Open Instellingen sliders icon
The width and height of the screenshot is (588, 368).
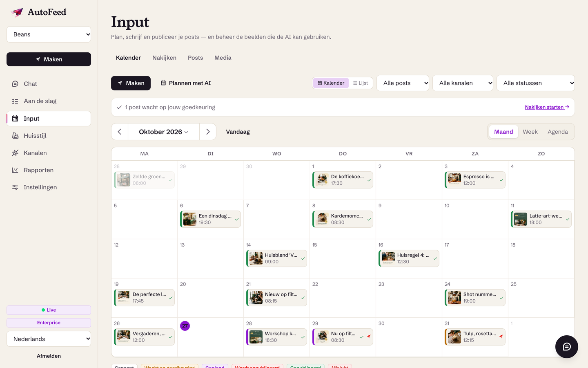point(15,187)
